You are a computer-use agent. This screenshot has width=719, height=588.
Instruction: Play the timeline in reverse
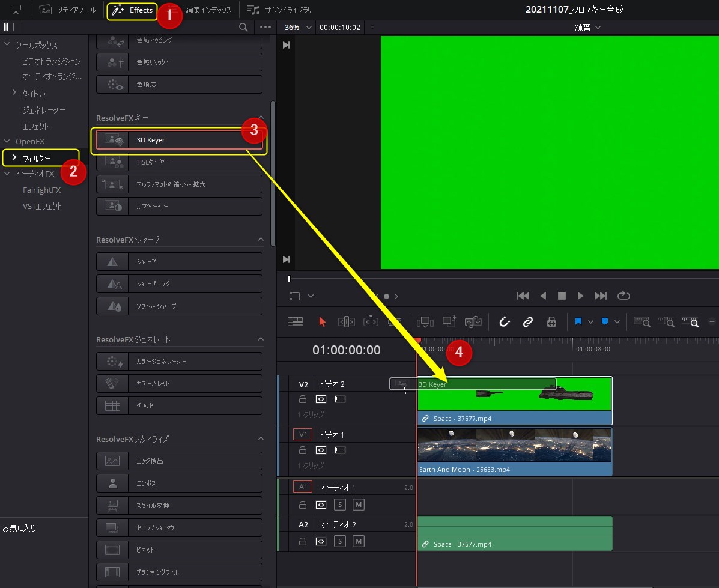click(543, 296)
